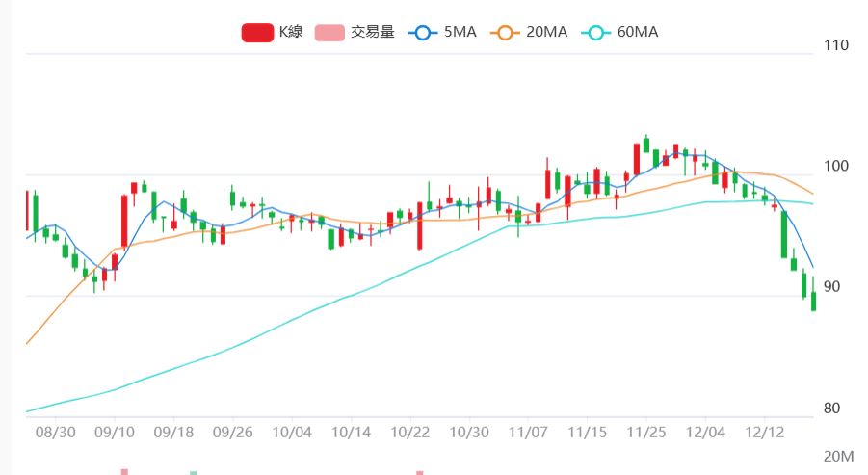868x475 pixels.
Task: Click the pink 交易量 legend swatch
Action: point(329,32)
